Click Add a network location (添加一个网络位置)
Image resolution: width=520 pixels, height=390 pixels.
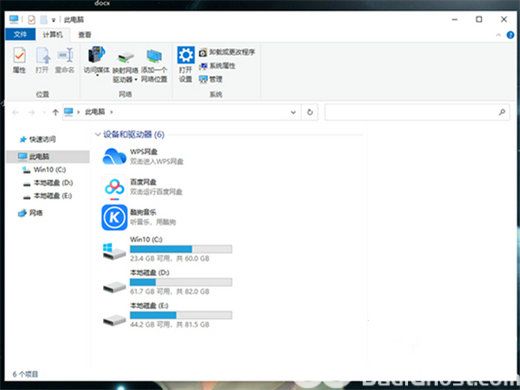click(x=154, y=65)
